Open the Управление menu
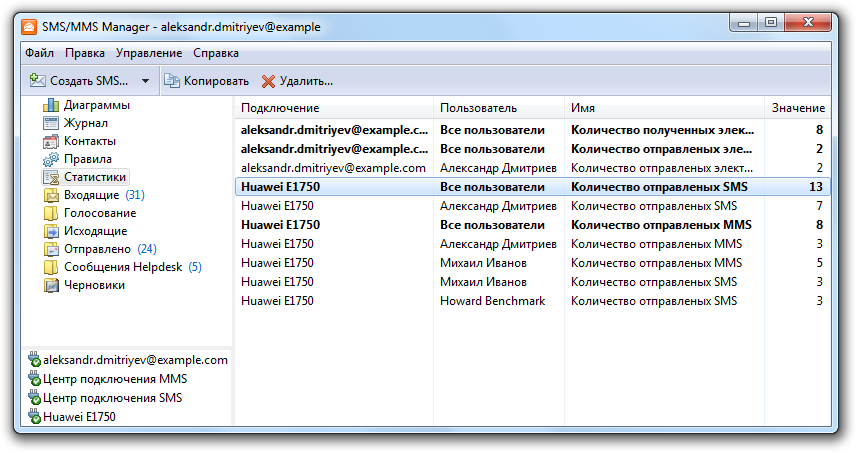 tap(149, 53)
